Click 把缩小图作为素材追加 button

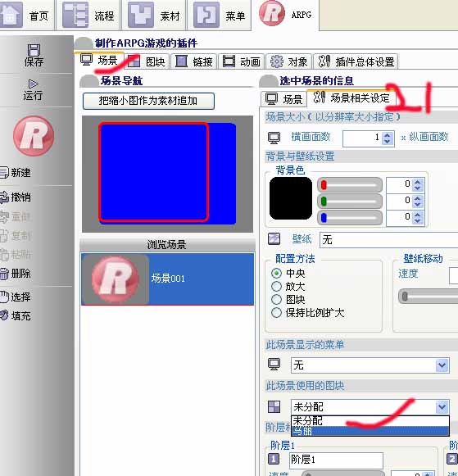[x=148, y=101]
